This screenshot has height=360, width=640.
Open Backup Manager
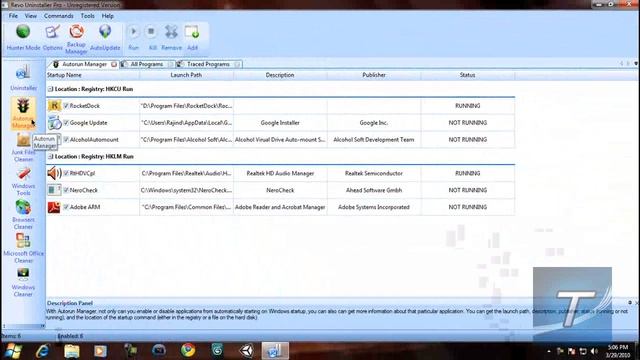point(76,39)
